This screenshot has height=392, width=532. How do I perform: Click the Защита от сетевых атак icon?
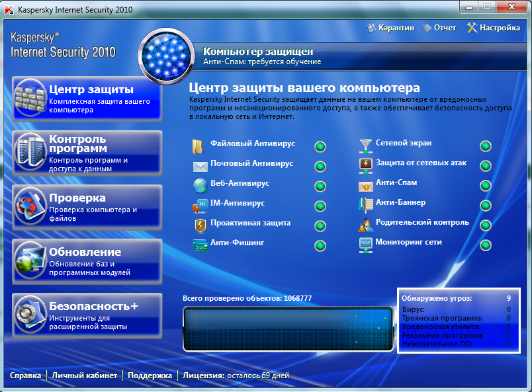[366, 166]
